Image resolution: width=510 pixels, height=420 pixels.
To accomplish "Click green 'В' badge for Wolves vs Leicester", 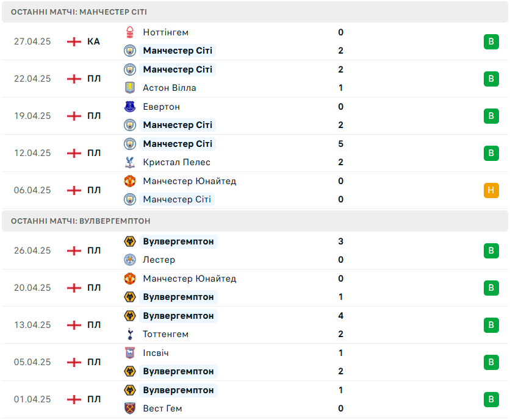I will point(491,251).
